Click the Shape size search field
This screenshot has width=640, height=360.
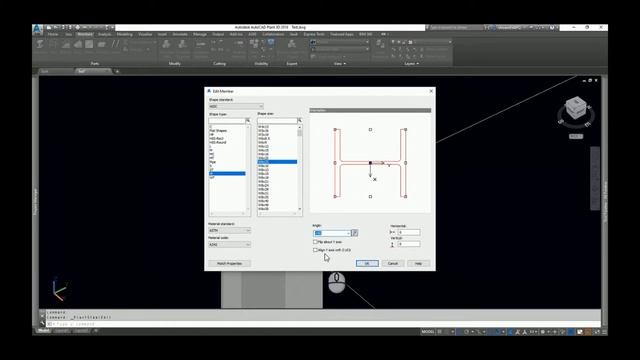[x=277, y=121]
